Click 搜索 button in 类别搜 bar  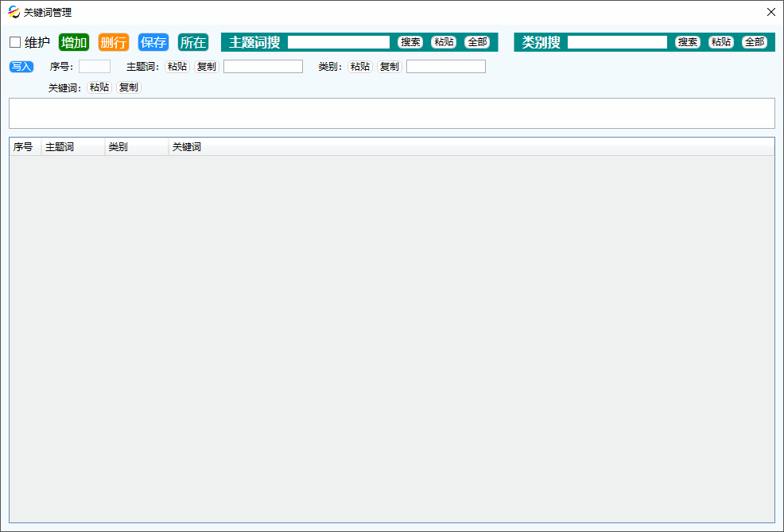click(688, 42)
